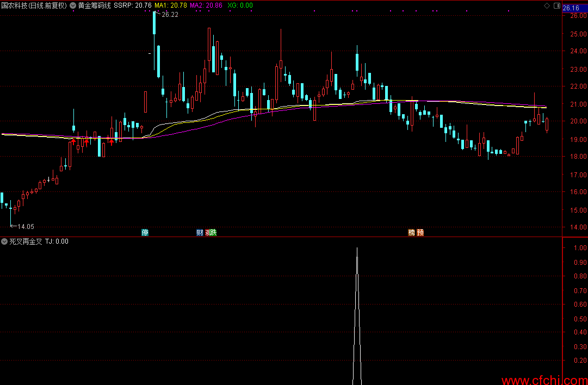Image resolution: width=588 pixels, height=385 pixels.
Task: Click the 停 suspension event badge
Action: coord(145,232)
